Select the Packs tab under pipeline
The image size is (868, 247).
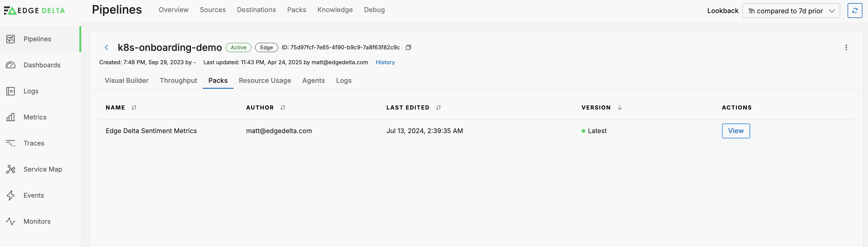pyautogui.click(x=218, y=81)
